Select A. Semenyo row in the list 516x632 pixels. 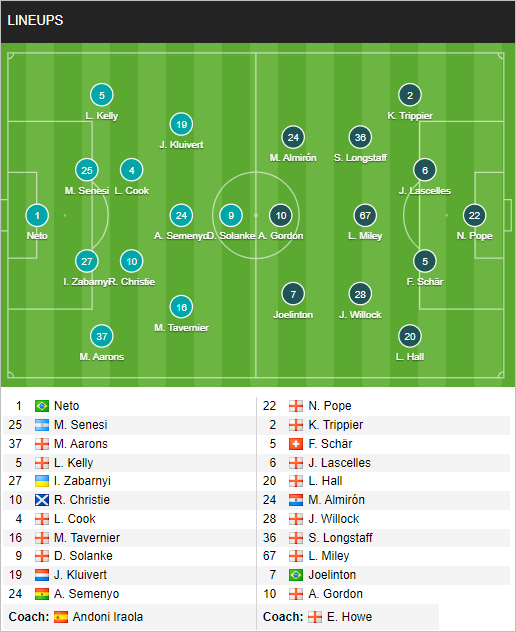click(x=129, y=594)
